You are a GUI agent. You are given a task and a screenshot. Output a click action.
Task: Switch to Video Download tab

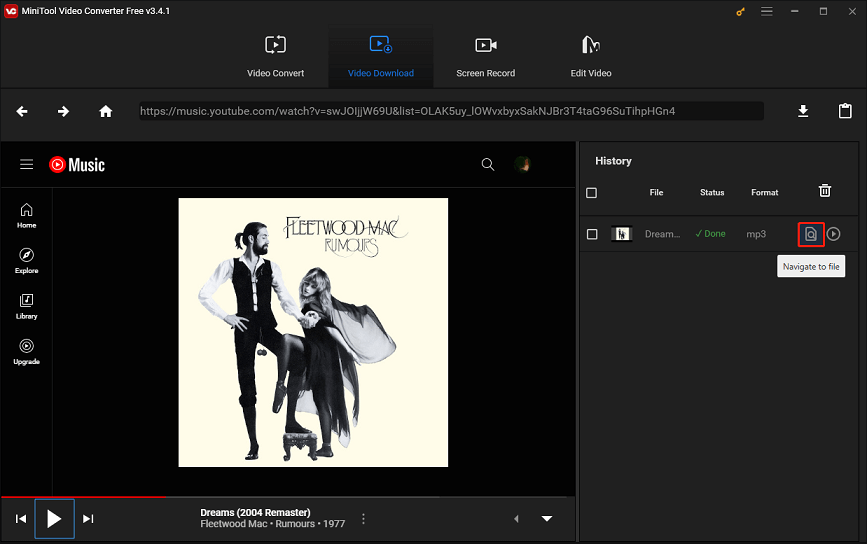coord(380,57)
